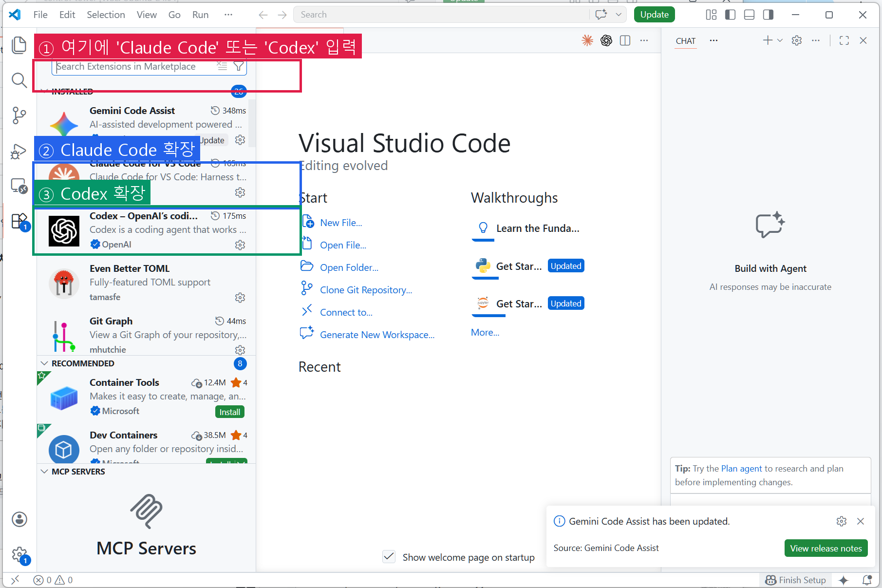Open the overflow ellipsis in menu bar
The image size is (882, 588).
click(228, 15)
